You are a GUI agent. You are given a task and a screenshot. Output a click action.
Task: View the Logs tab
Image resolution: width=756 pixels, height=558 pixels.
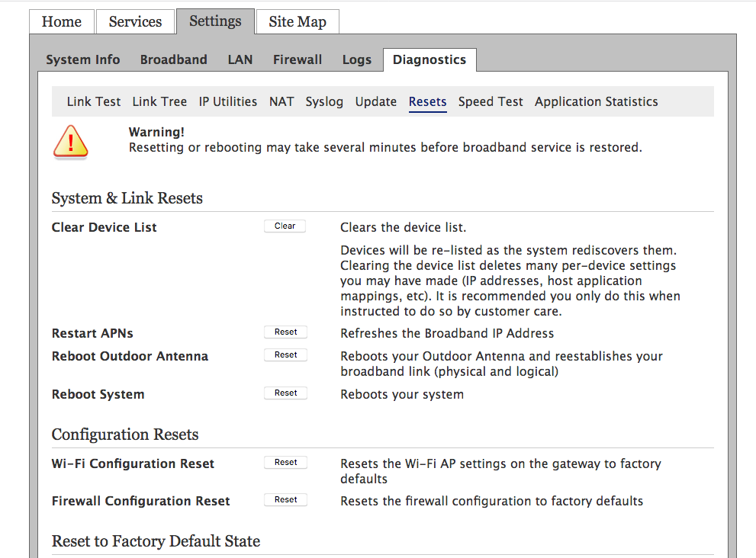tap(357, 59)
